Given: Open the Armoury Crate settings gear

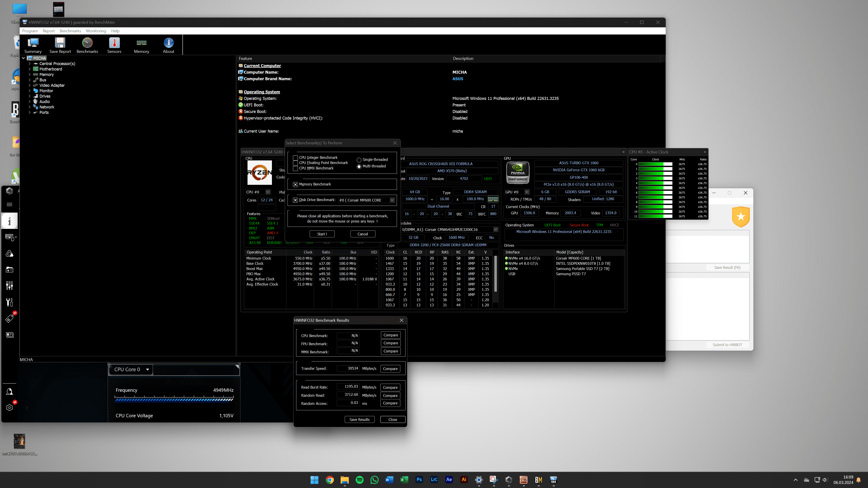Looking at the screenshot, I should point(9,408).
